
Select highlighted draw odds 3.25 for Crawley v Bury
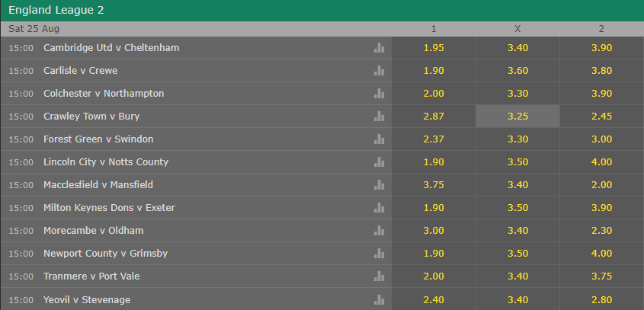(517, 117)
